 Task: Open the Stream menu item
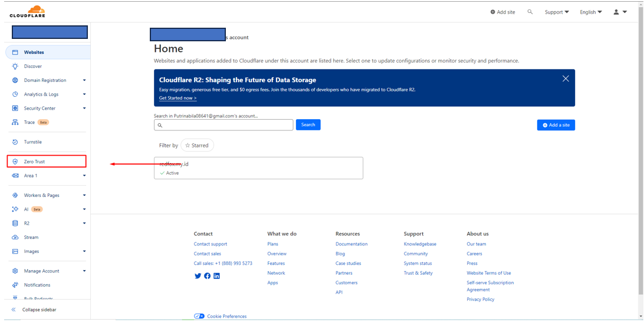click(47, 237)
